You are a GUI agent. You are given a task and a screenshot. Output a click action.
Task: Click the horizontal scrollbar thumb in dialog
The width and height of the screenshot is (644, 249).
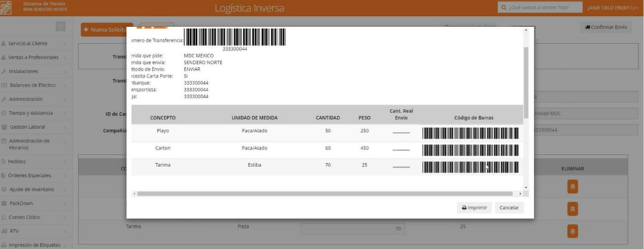pos(324,194)
